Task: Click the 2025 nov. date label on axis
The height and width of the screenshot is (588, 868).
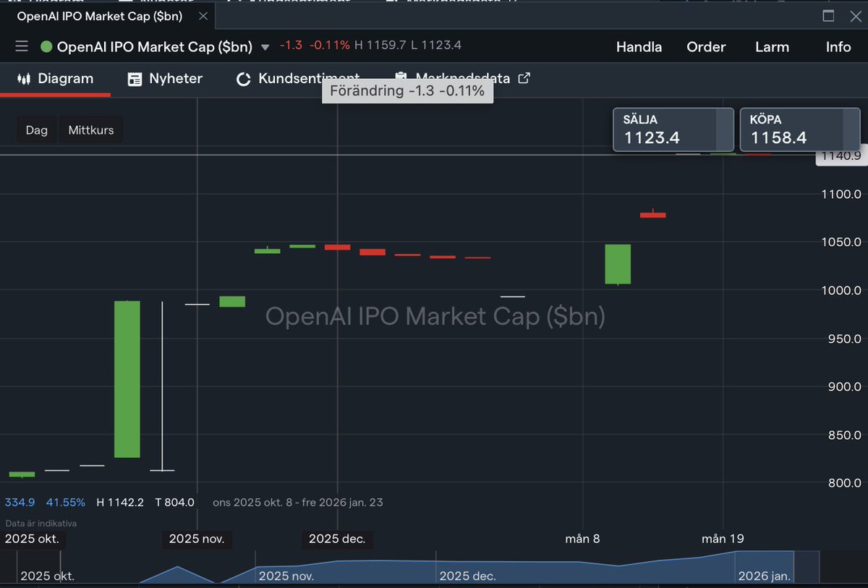Action: tap(197, 539)
